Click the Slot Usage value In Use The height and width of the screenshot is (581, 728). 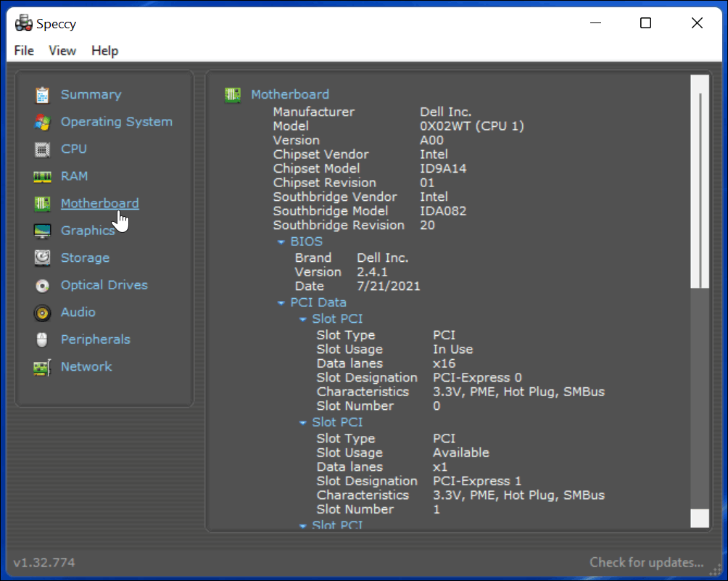[x=453, y=349]
